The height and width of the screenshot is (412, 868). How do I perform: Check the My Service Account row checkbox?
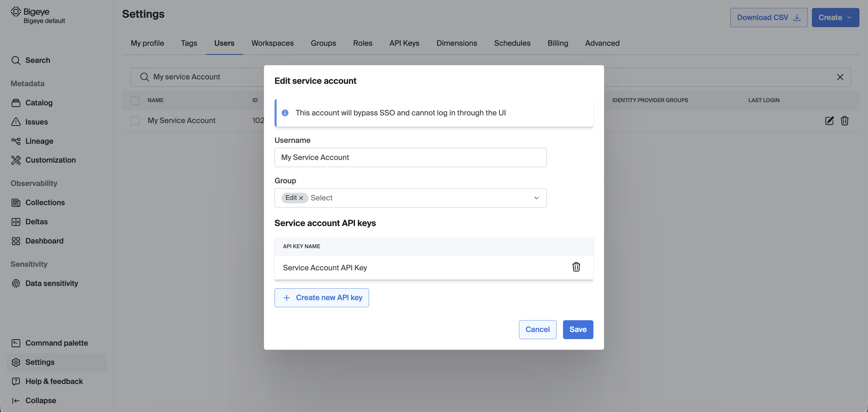pos(135,121)
